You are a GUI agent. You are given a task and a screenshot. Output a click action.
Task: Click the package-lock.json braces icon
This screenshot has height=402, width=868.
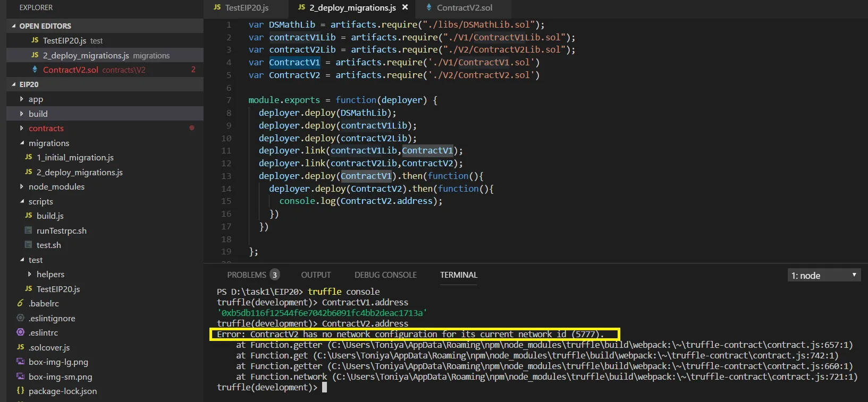20,391
